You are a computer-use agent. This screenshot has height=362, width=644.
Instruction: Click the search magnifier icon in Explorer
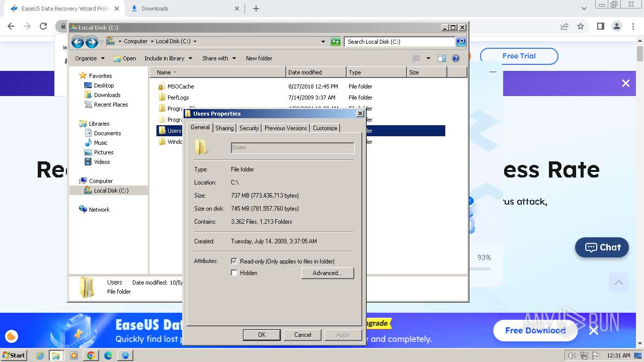460,42
